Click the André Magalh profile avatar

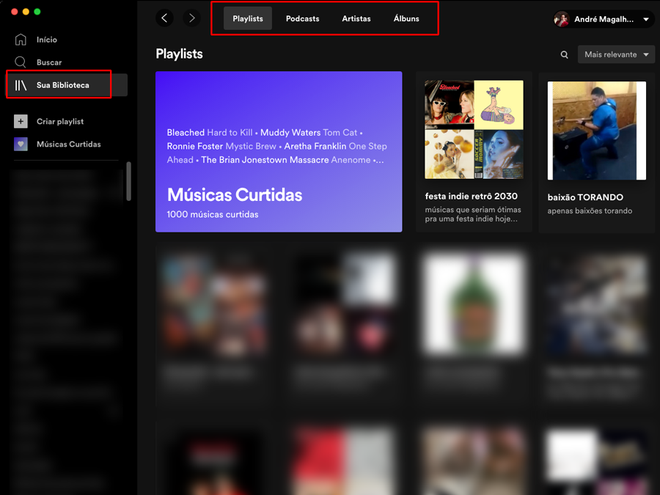tap(562, 19)
